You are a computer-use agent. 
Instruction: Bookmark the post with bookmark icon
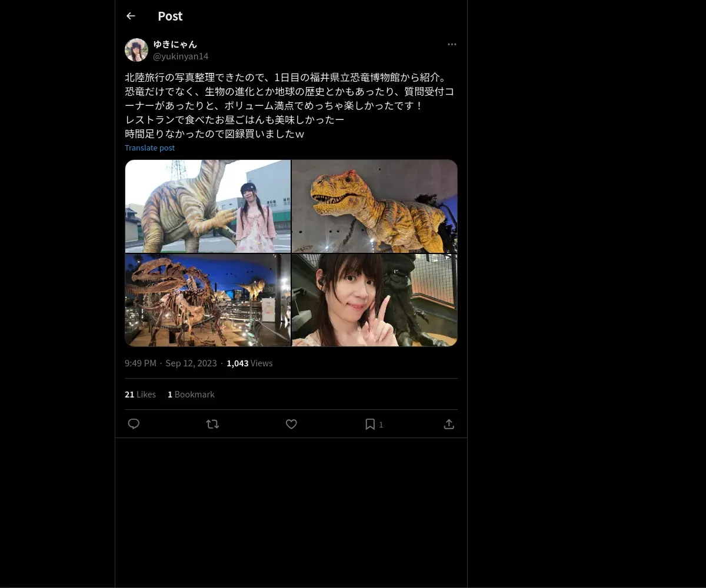[x=370, y=424]
